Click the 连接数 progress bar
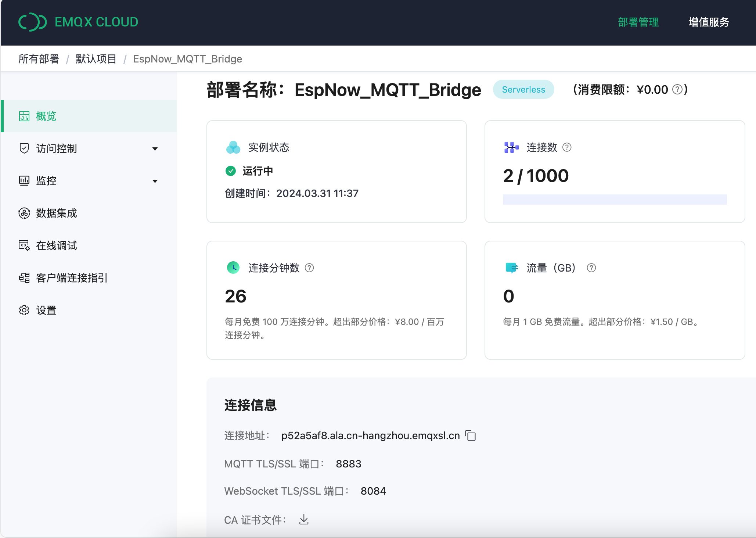Viewport: 756px width, 538px height. pyautogui.click(x=615, y=200)
